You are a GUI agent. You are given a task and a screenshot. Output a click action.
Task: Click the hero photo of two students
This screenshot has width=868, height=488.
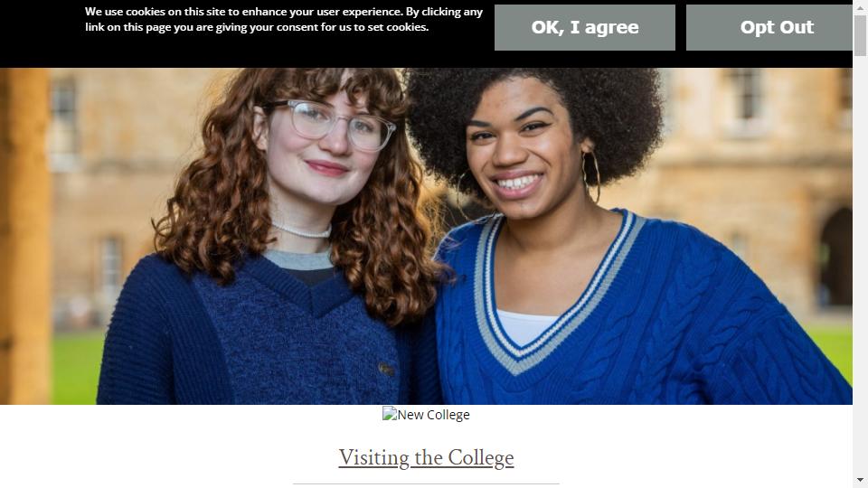coord(426,236)
